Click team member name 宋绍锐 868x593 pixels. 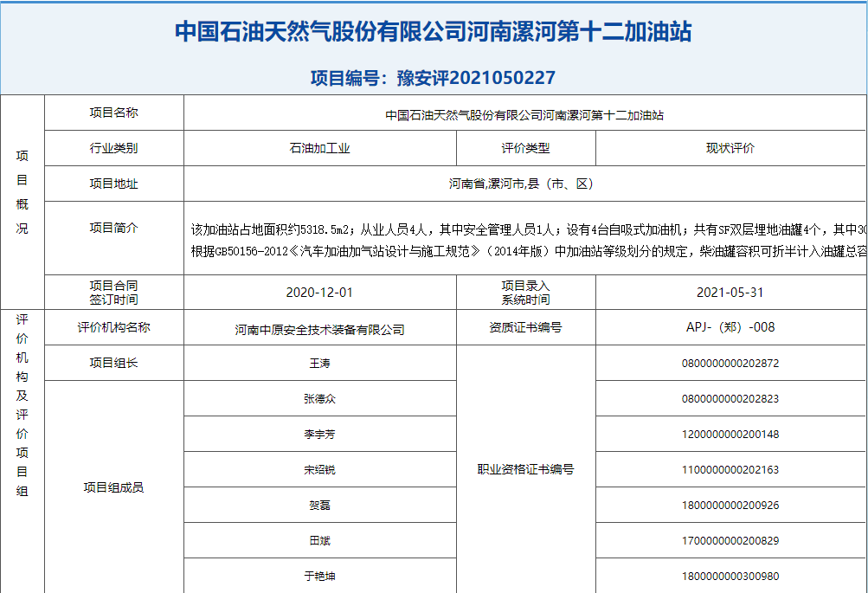(x=319, y=469)
